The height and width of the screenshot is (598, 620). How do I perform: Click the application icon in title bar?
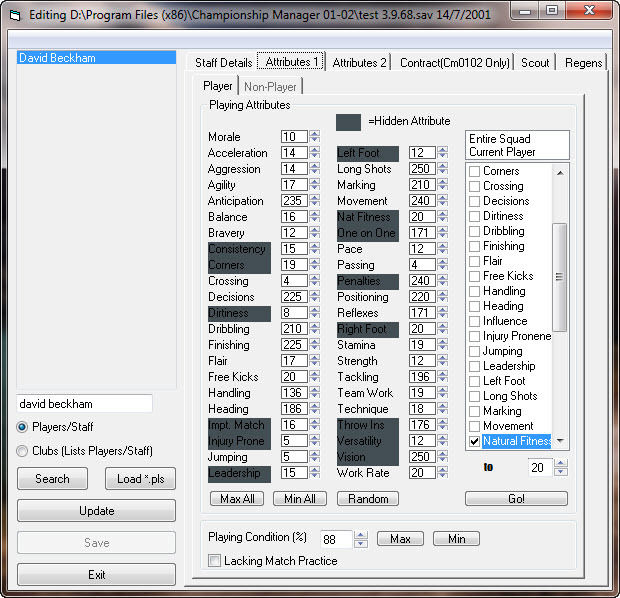(x=15, y=15)
